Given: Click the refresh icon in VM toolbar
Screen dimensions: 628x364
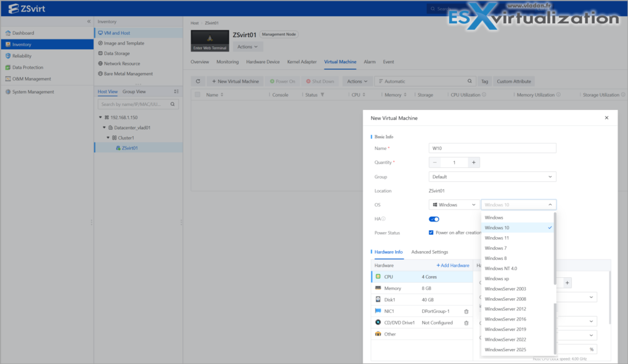Looking at the screenshot, I should click(x=198, y=81).
